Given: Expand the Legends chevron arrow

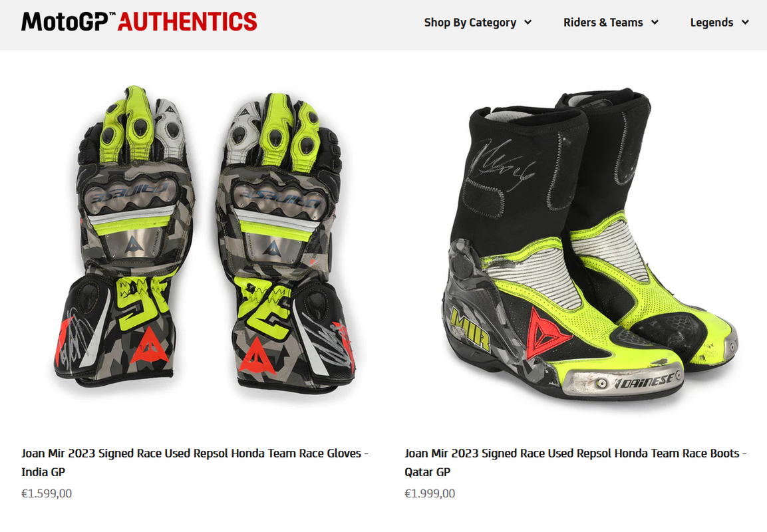Looking at the screenshot, I should coord(745,23).
